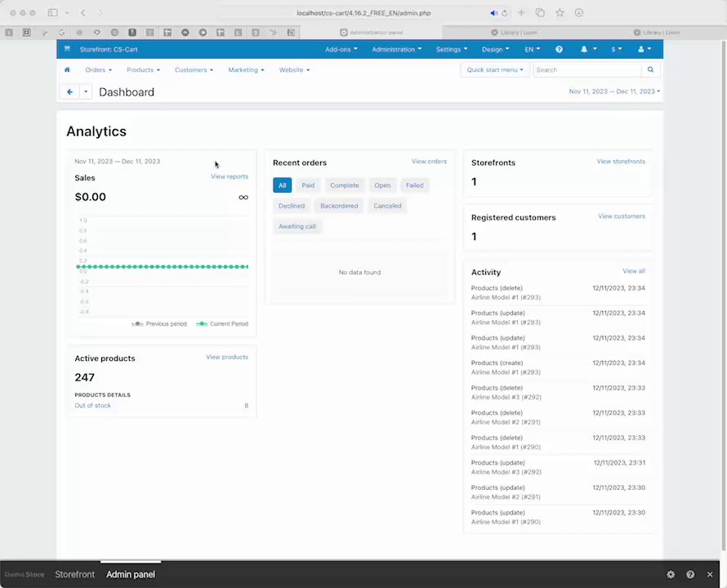Image resolution: width=727 pixels, height=588 pixels.
Task: Open the help question mark icon in blue bar
Action: coord(560,49)
